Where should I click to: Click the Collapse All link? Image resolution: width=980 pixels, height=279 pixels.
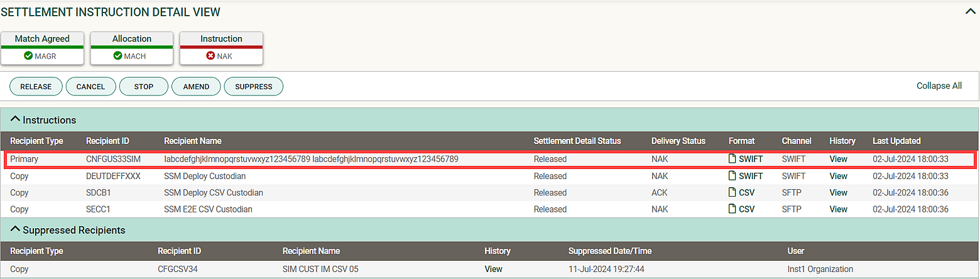coord(939,85)
